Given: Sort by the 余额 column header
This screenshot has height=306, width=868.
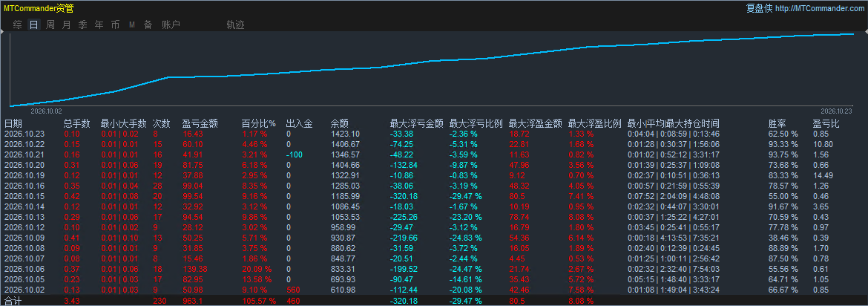Looking at the screenshot, I should [339, 123].
